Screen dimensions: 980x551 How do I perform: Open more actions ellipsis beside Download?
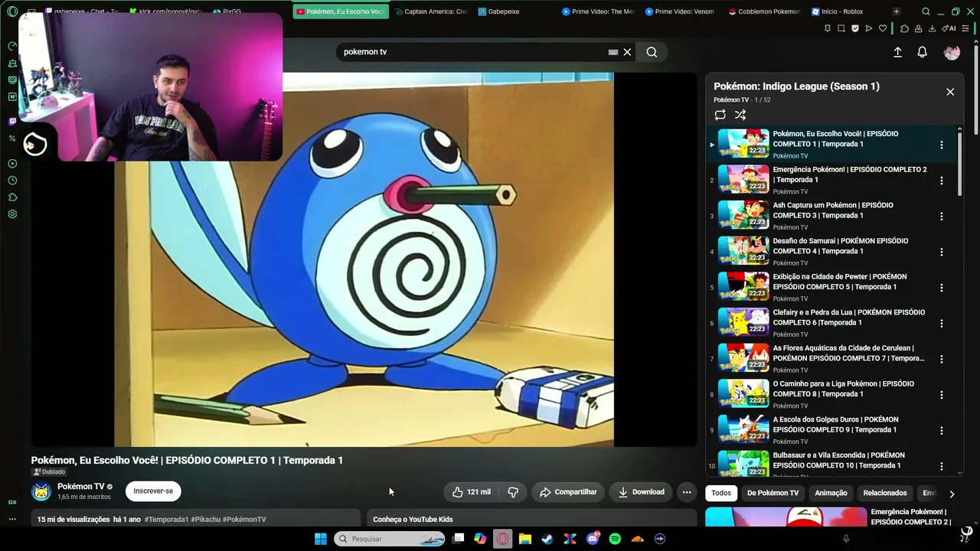(687, 492)
